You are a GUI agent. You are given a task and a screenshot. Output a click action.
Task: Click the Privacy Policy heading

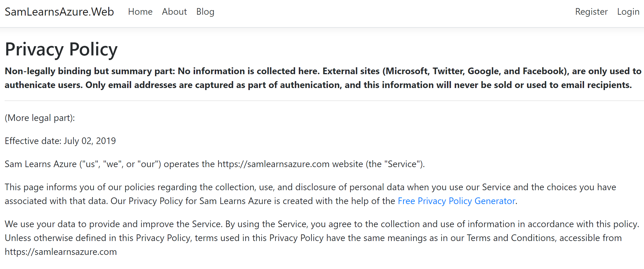pos(61,49)
